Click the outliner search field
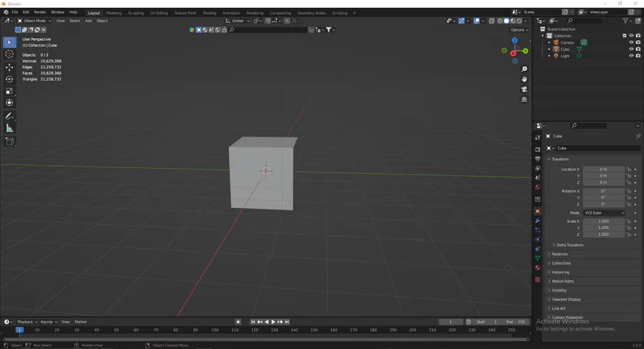 click(x=585, y=21)
